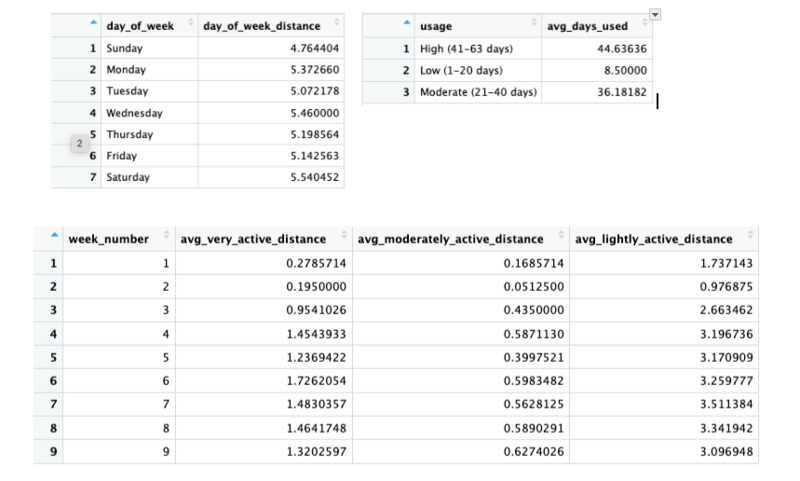Select week_number column header
Screen dimensions: 800x481
click(119, 239)
